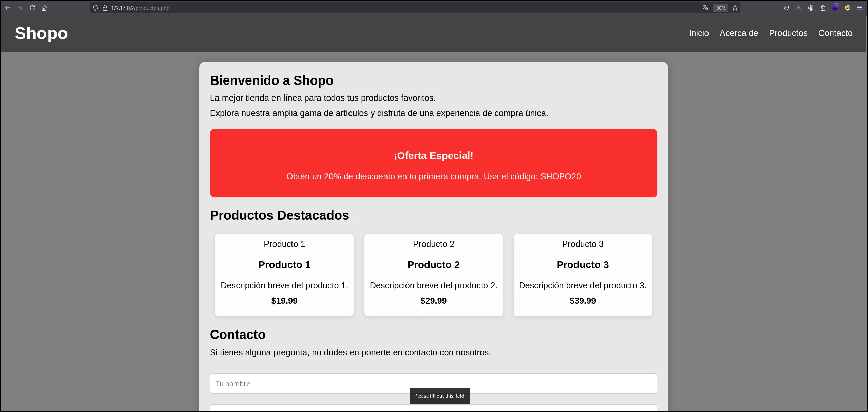Select the Producto 2 card title
The image size is (868, 412).
coord(433,265)
